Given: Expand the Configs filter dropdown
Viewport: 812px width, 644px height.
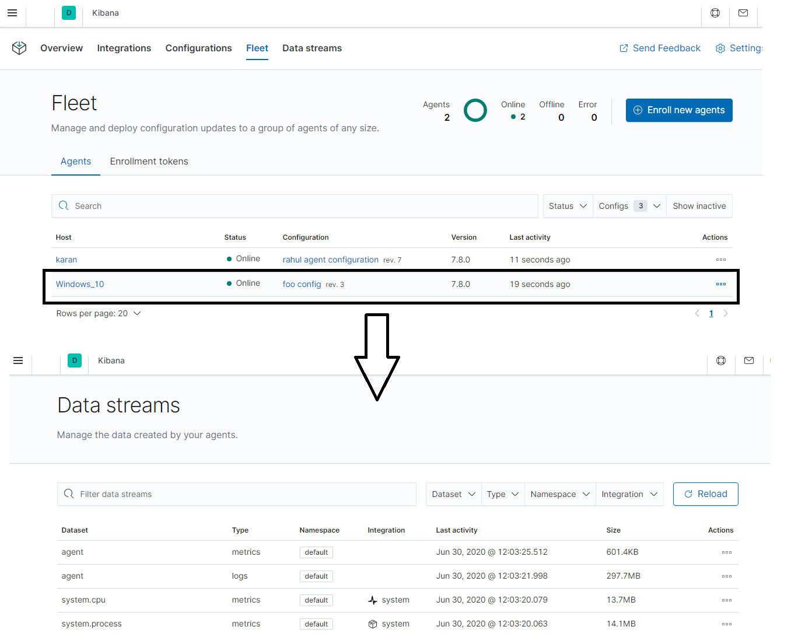Looking at the screenshot, I should pyautogui.click(x=629, y=206).
